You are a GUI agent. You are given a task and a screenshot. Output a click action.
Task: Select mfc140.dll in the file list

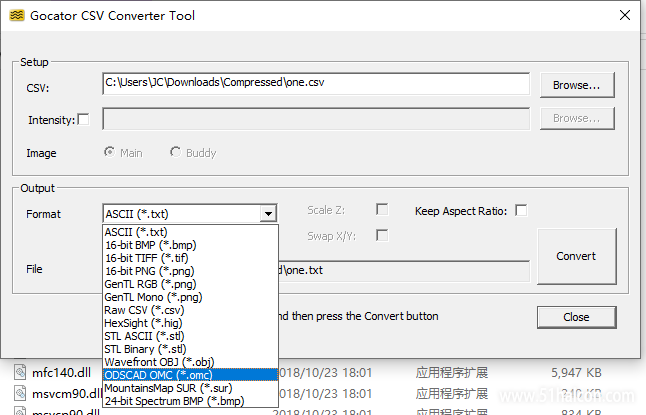(x=61, y=373)
